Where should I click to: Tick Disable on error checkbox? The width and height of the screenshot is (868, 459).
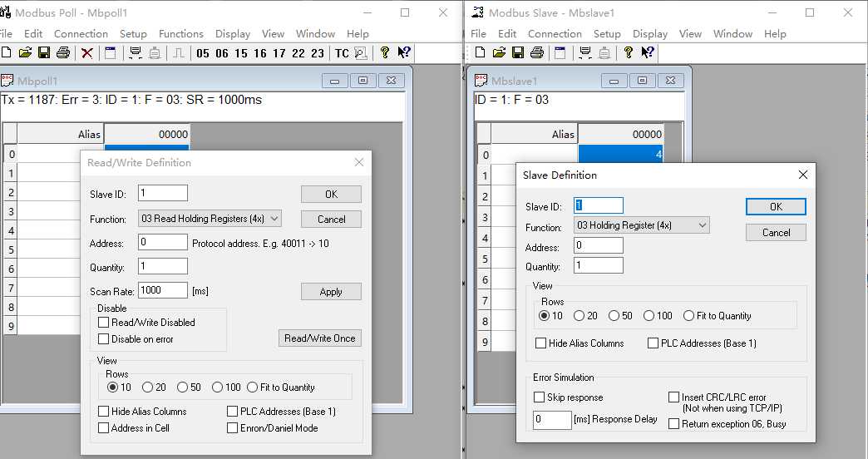point(104,339)
